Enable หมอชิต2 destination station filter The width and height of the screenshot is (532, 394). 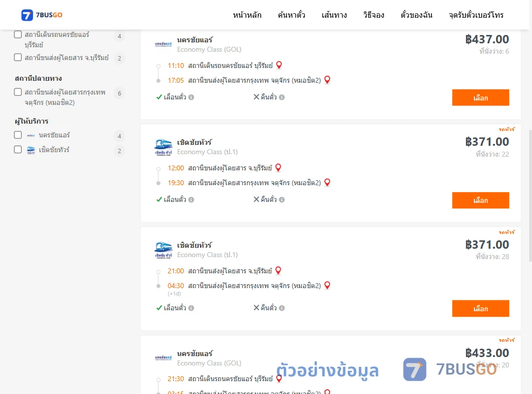click(x=18, y=92)
